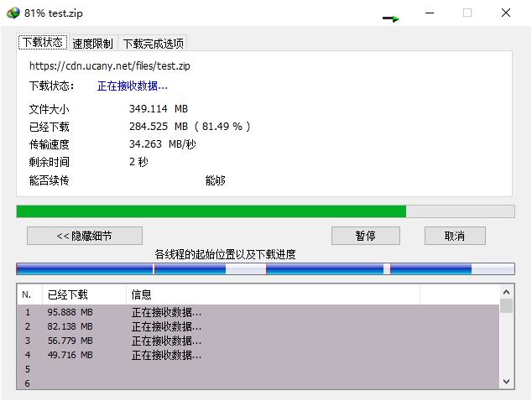Minimize the download window
The width and height of the screenshot is (532, 401).
click(429, 13)
